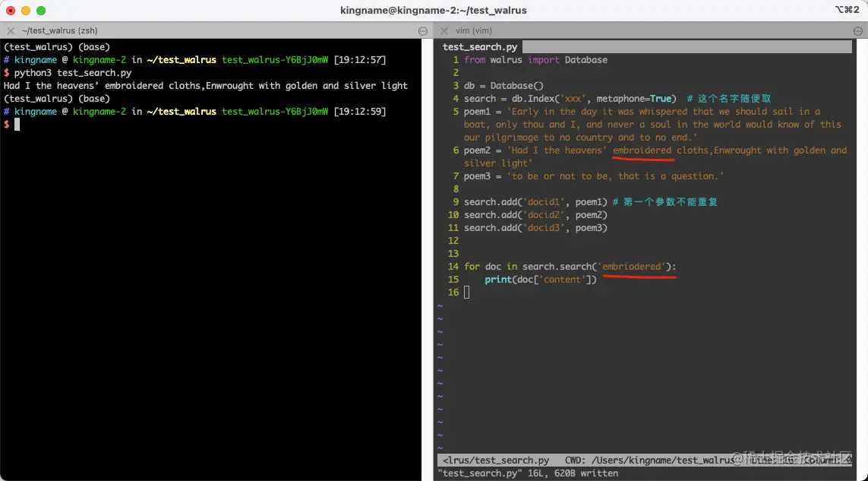This screenshot has height=481, width=868.
Task: Click the terminal output line 'Had I the heavens'
Action: click(x=205, y=86)
